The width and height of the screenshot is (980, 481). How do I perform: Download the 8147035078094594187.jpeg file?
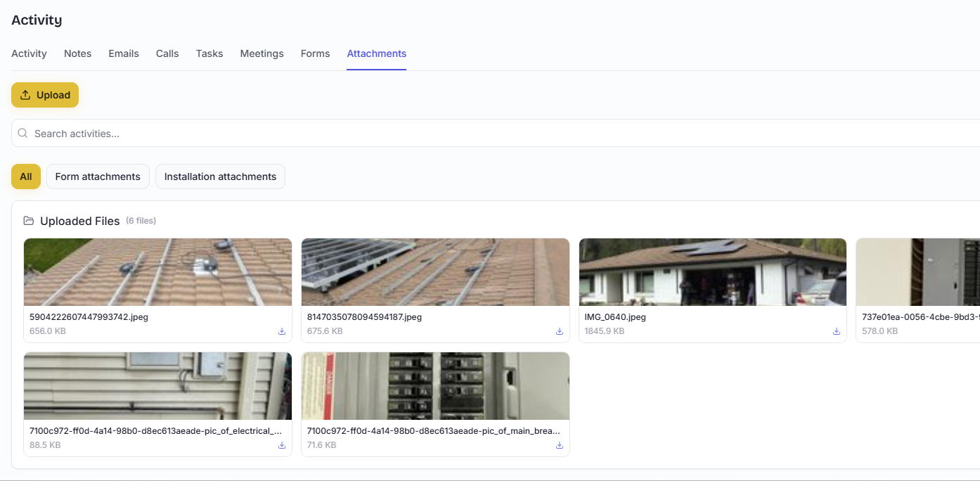(560, 331)
